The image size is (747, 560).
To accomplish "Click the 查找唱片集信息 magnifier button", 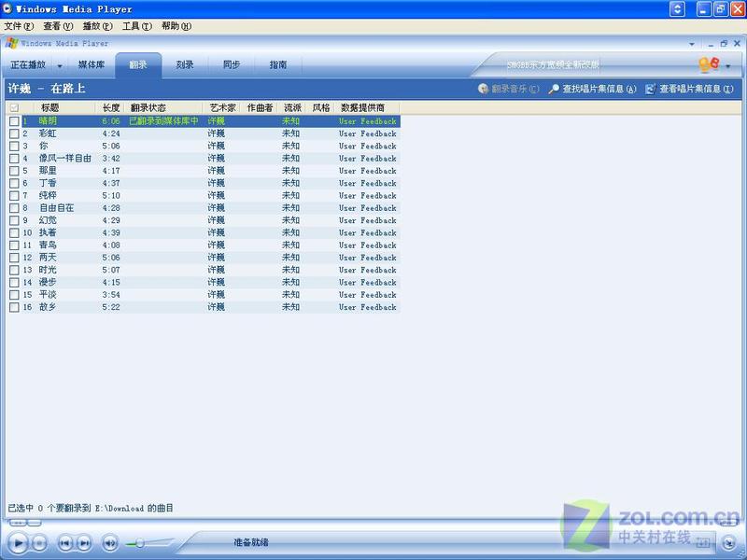I will point(592,89).
